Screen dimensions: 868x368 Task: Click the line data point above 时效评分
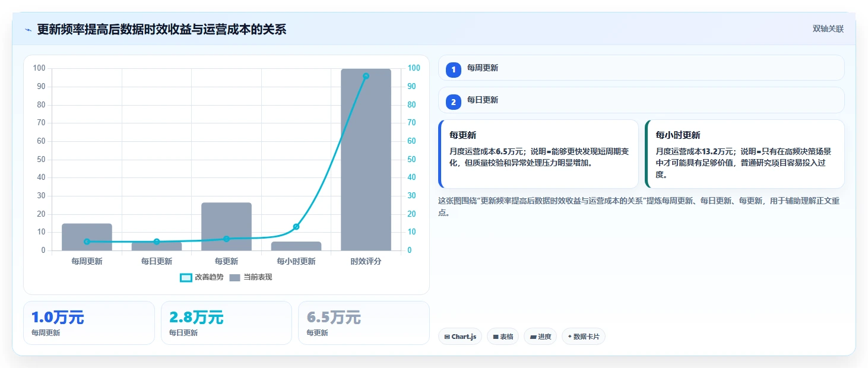pos(366,76)
